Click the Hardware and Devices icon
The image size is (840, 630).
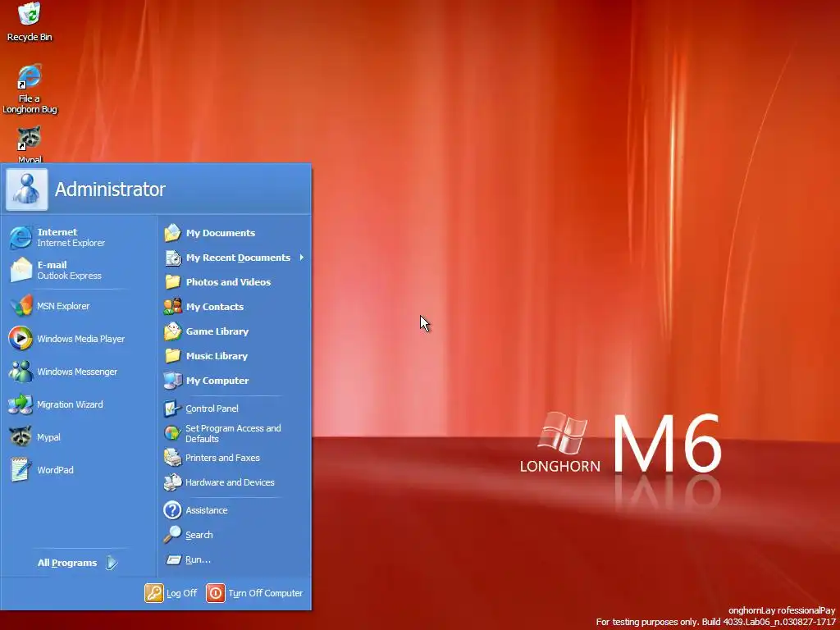point(172,482)
